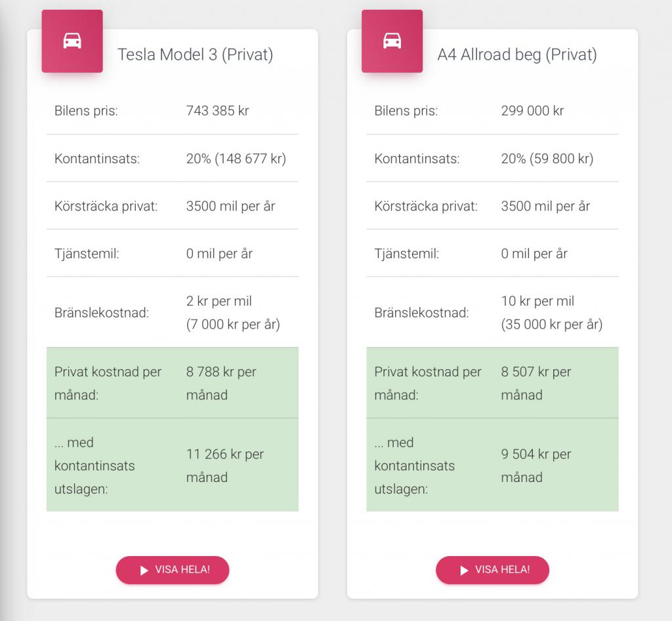This screenshot has height=621, width=672.
Task: Click Tesla's down payment 20% (148 677 kr)
Action: (236, 159)
